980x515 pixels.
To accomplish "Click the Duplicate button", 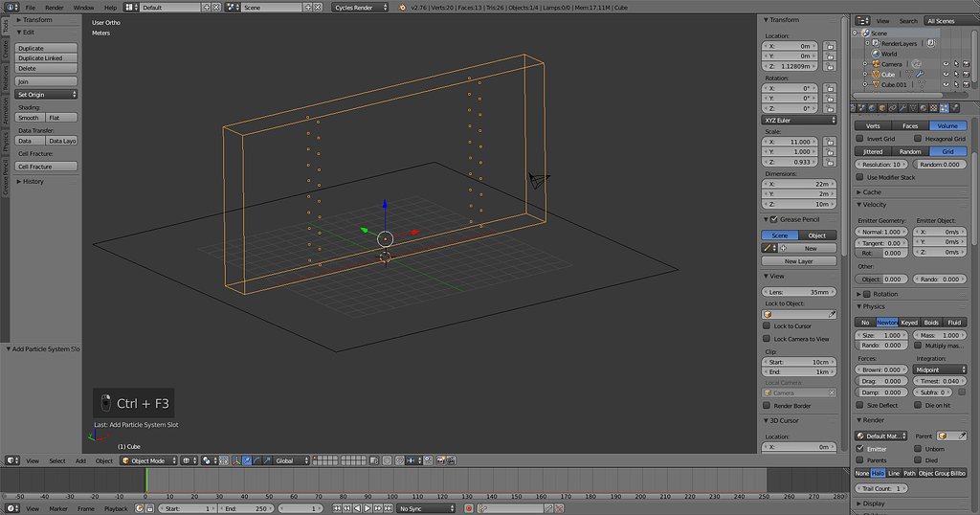I will tap(46, 48).
